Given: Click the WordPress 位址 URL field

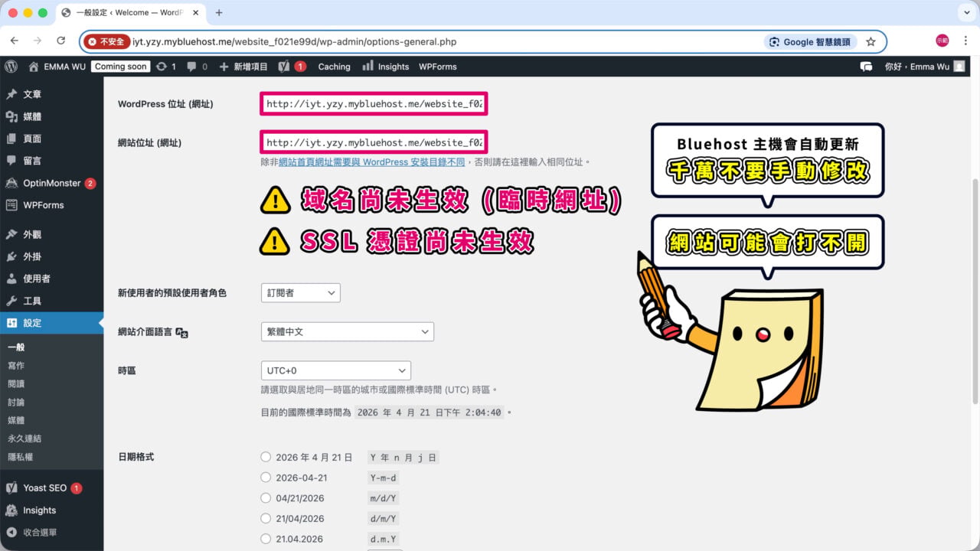Looking at the screenshot, I should (374, 103).
